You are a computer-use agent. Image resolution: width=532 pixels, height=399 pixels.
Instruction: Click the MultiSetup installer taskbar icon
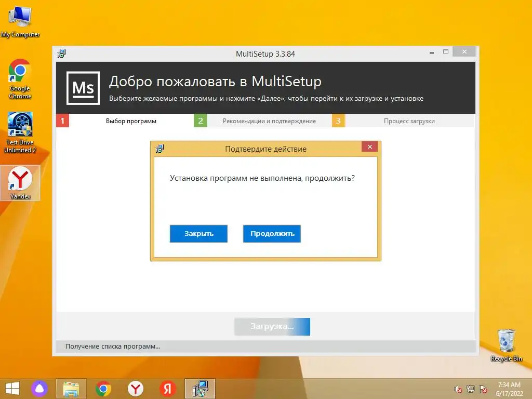point(200,389)
